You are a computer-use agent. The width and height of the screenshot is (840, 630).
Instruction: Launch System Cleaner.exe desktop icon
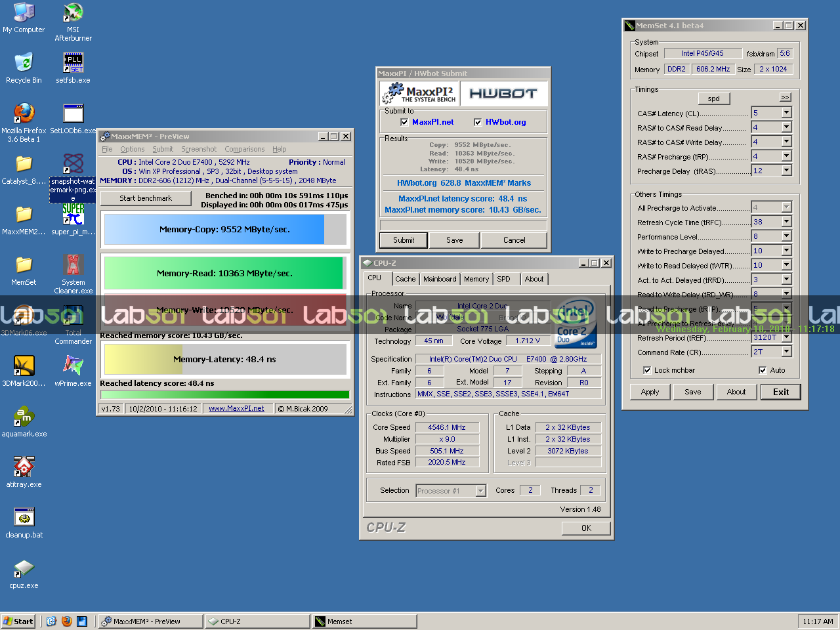(73, 274)
